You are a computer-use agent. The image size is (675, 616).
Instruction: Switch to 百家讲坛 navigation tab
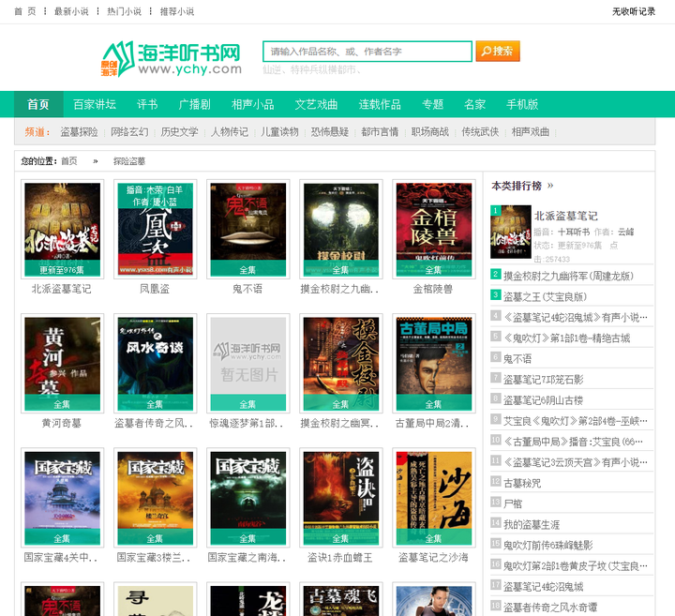(95, 104)
